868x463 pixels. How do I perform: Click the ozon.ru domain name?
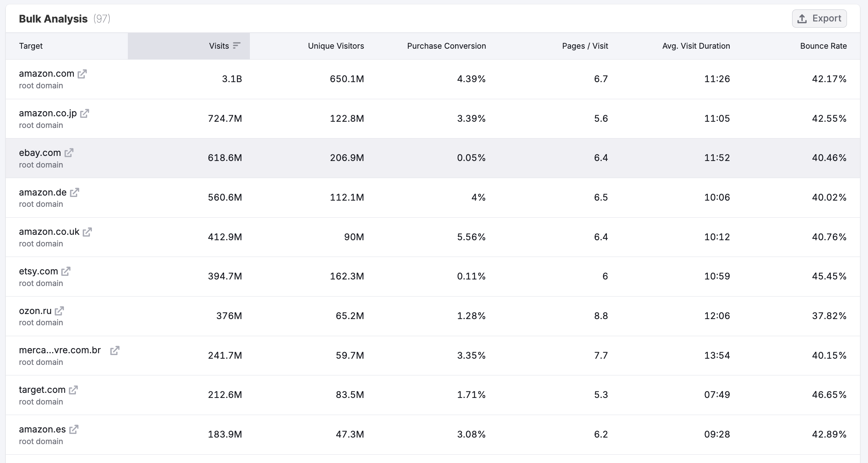click(35, 311)
